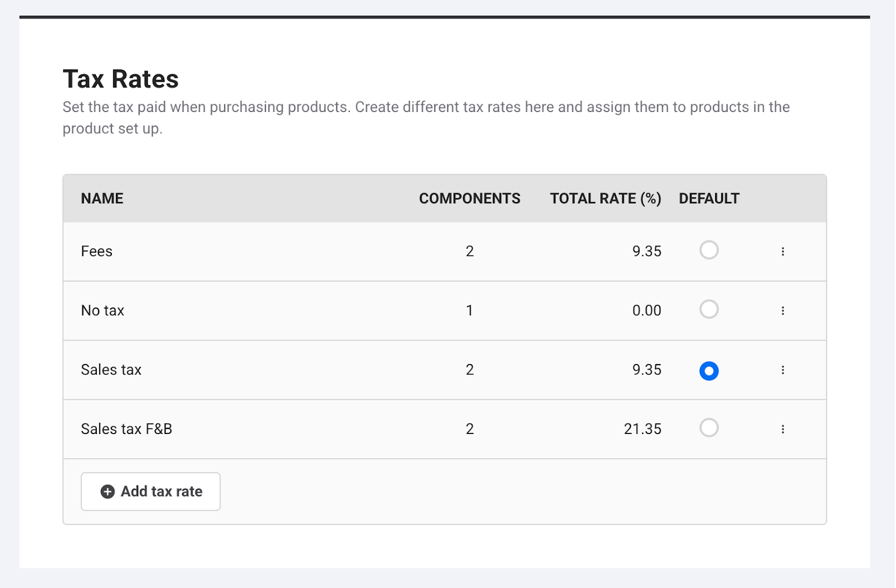Open the three-dot menu for No tax
The width and height of the screenshot is (896, 588).
click(782, 311)
